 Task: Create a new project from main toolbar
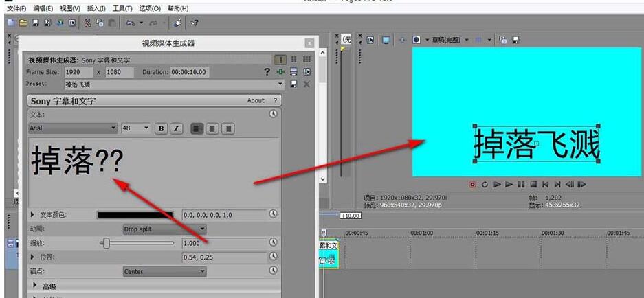click(x=11, y=23)
